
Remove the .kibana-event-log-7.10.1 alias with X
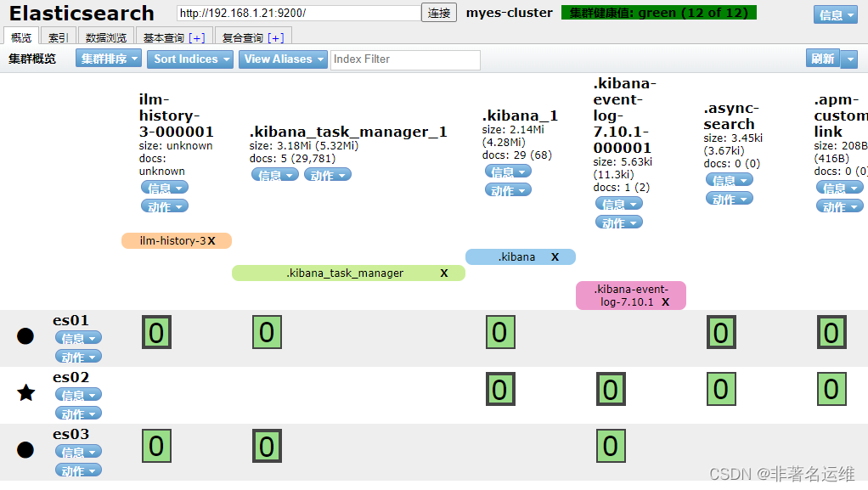[665, 301]
